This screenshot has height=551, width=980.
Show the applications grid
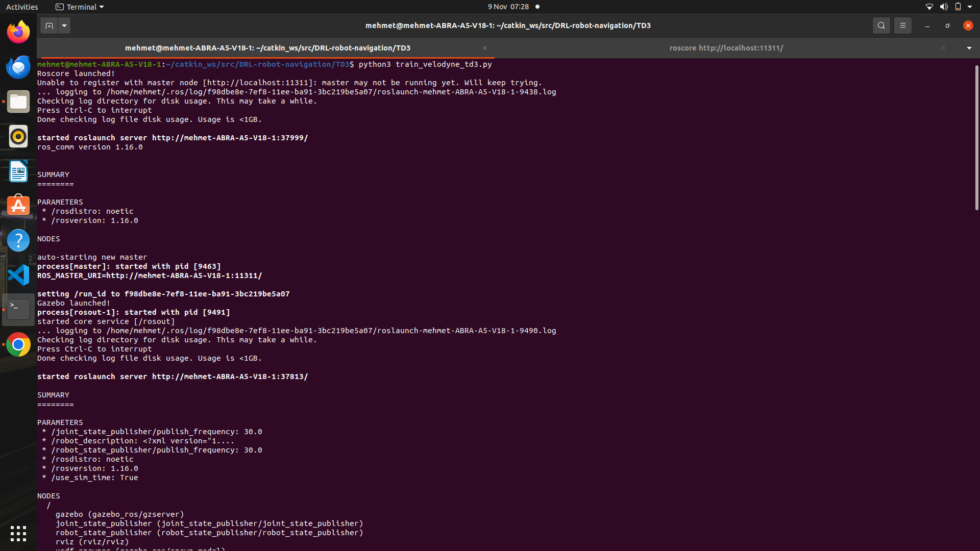(x=18, y=534)
